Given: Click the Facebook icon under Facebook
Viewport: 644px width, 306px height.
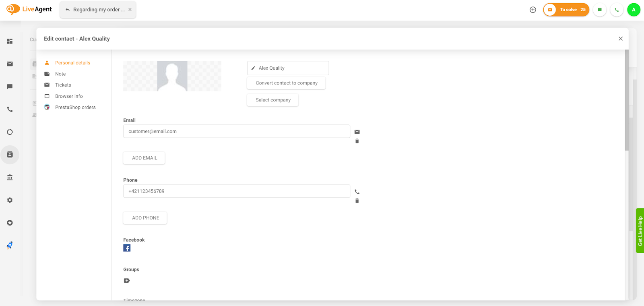Looking at the screenshot, I should 127,248.
